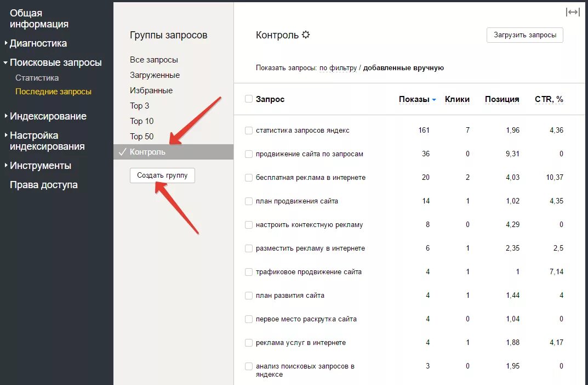Screen dimensions: 588x385
Task: Click query text "статистика запросов яндекс"
Action: click(302, 131)
